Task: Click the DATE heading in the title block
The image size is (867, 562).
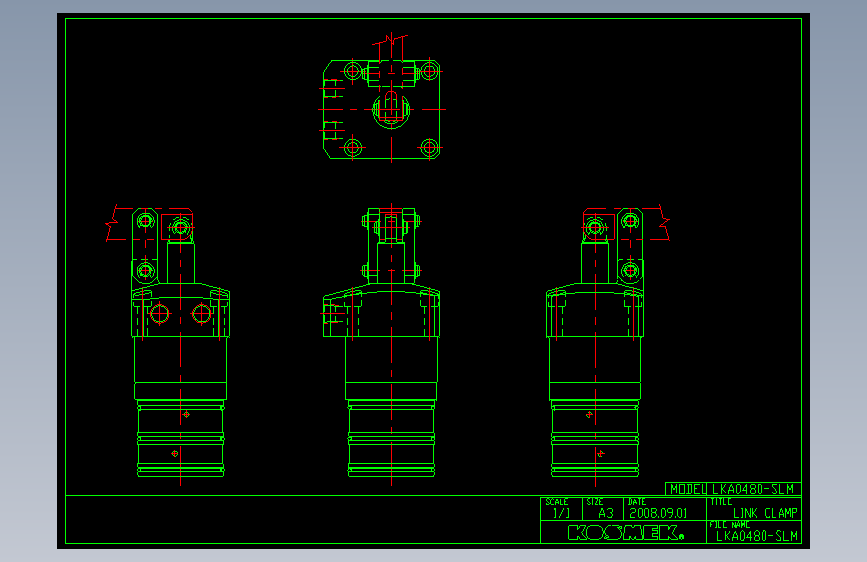Action: click(x=637, y=502)
